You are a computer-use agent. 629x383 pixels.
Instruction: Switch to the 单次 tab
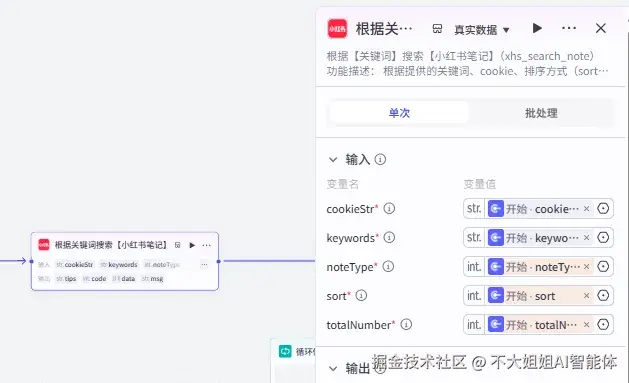(x=399, y=113)
